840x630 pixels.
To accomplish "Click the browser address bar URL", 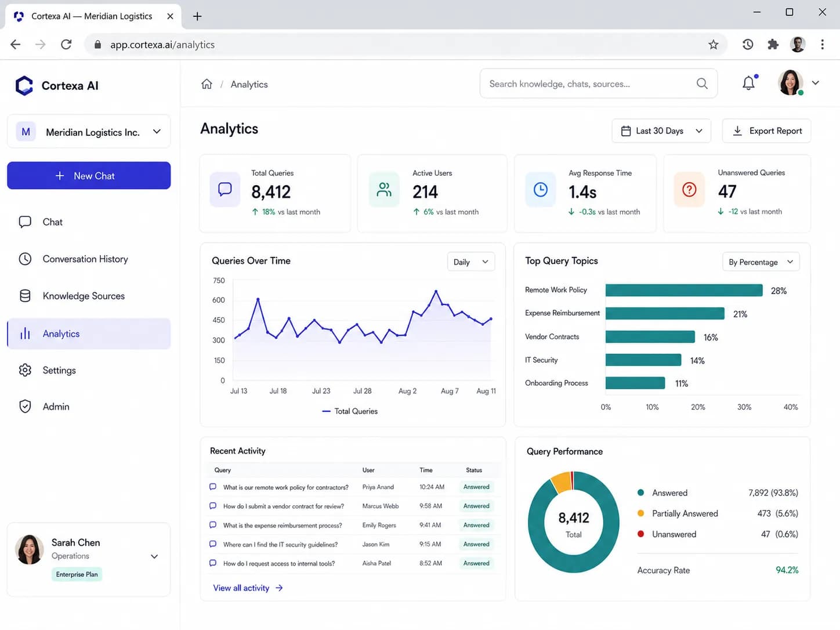I will pos(162,45).
